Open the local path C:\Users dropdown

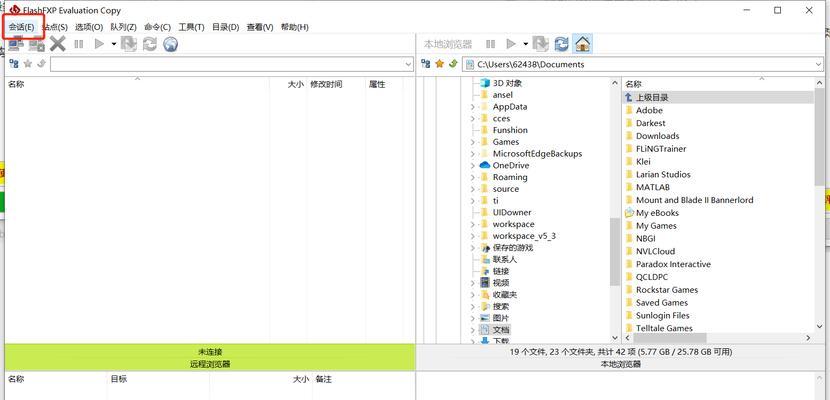coord(819,65)
